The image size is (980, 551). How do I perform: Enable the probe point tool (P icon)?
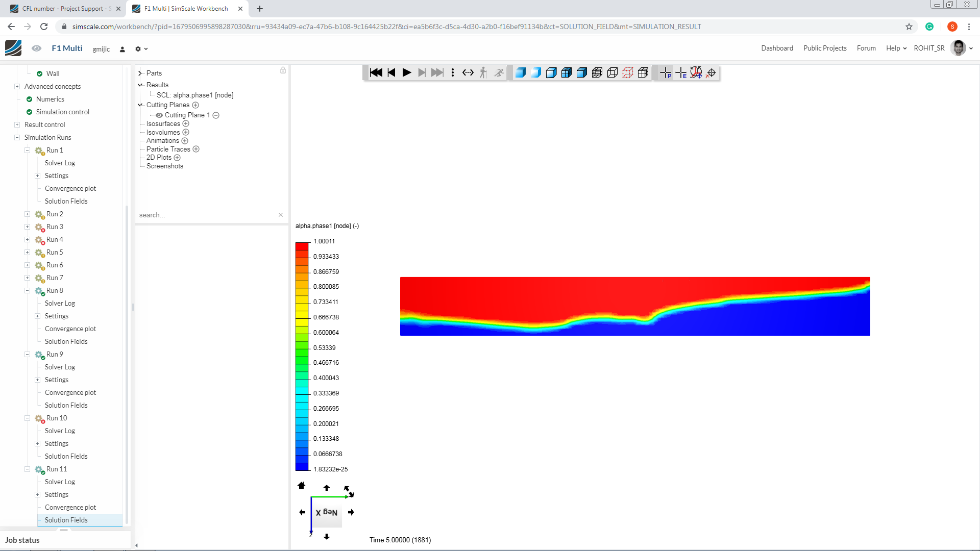click(x=666, y=73)
